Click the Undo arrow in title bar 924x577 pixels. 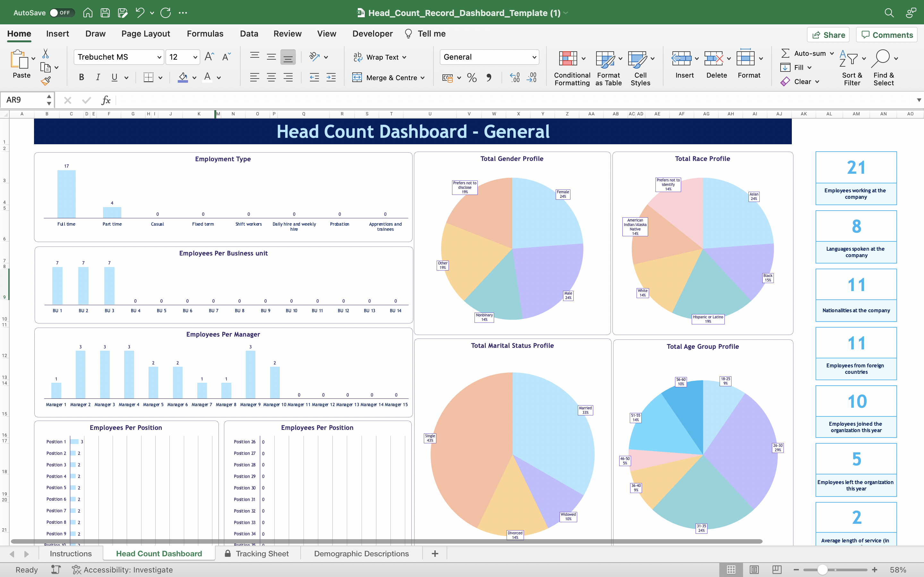click(x=140, y=13)
